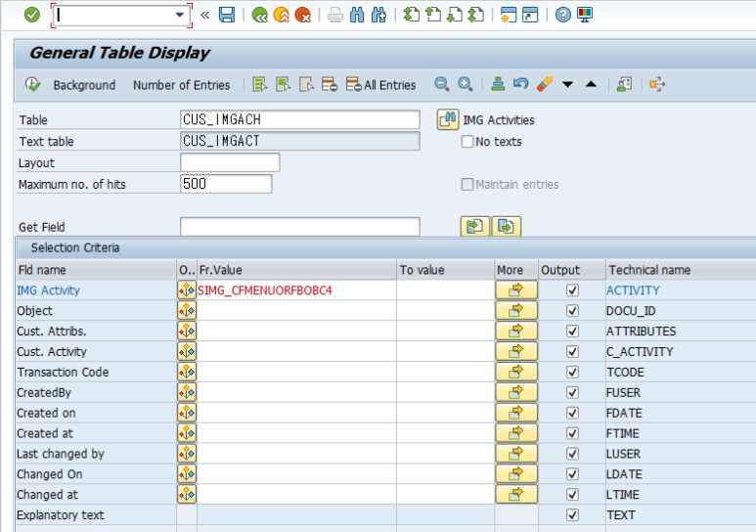Click the Generate Shortcut icon

click(530, 15)
